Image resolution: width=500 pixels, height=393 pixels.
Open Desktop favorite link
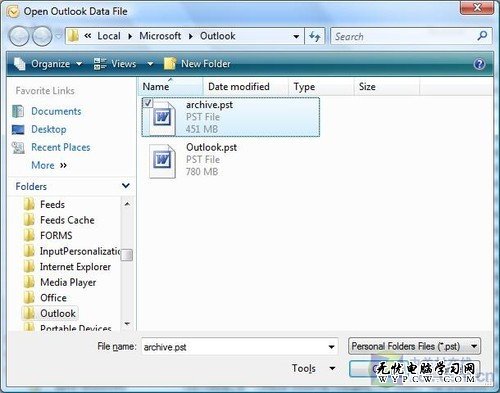coord(49,129)
